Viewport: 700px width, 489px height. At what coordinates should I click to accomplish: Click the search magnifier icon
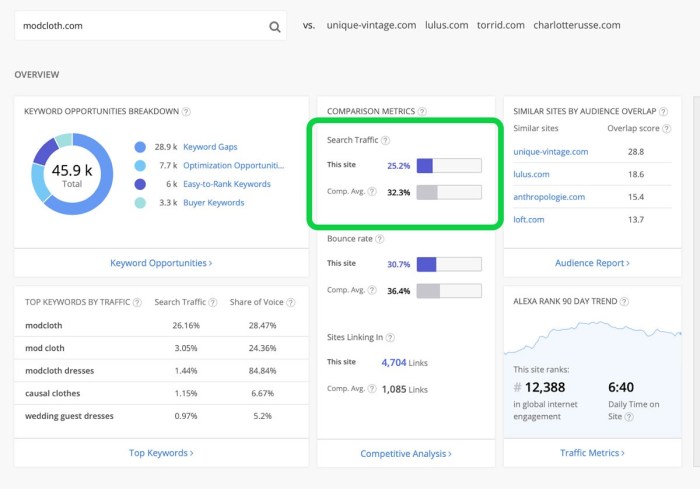point(275,27)
